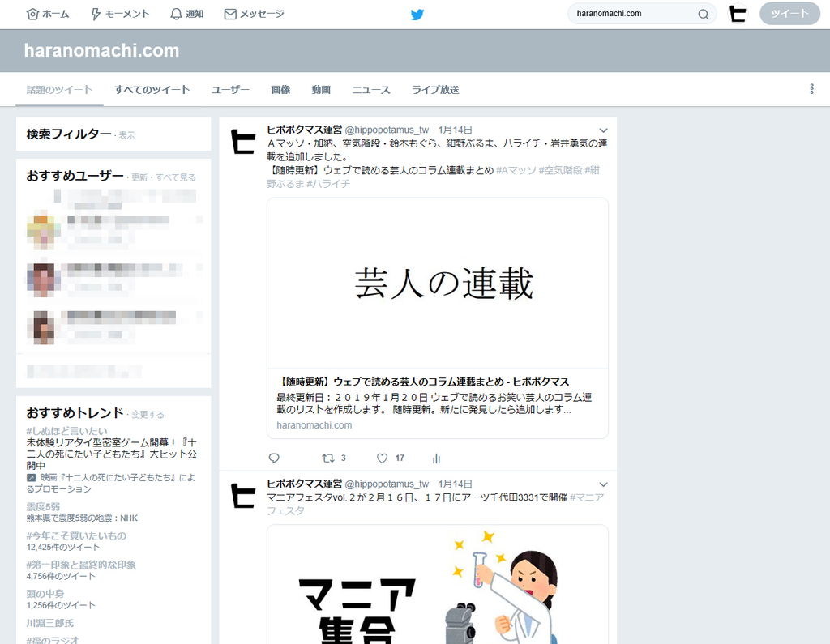Image resolution: width=830 pixels, height=644 pixels.
Task: Click second tweet's 1月14日 timestamp
Action: (456, 484)
